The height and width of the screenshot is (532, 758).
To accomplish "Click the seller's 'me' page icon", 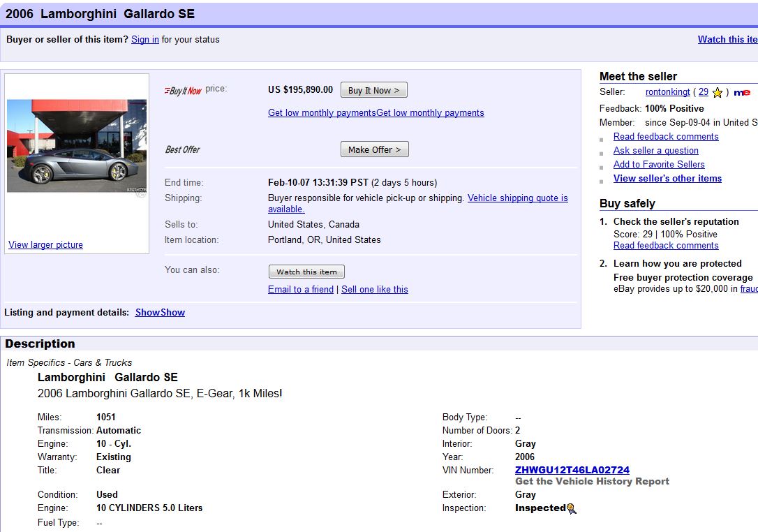I will click(742, 93).
